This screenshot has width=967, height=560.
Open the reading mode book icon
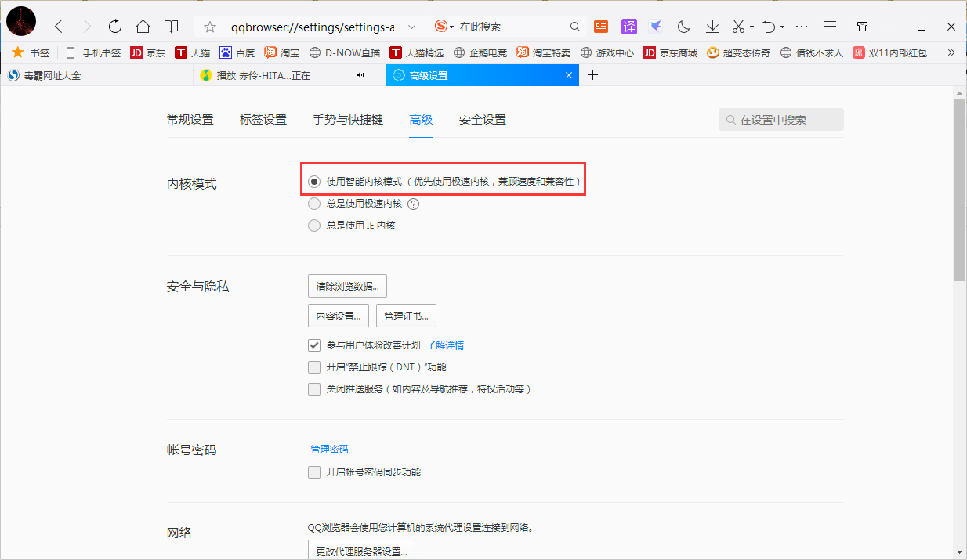point(172,26)
